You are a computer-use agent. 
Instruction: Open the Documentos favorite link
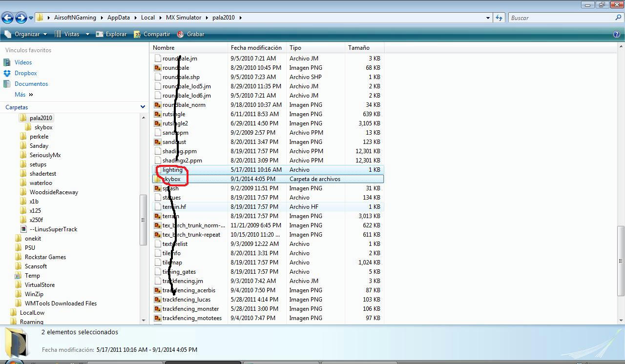click(31, 84)
